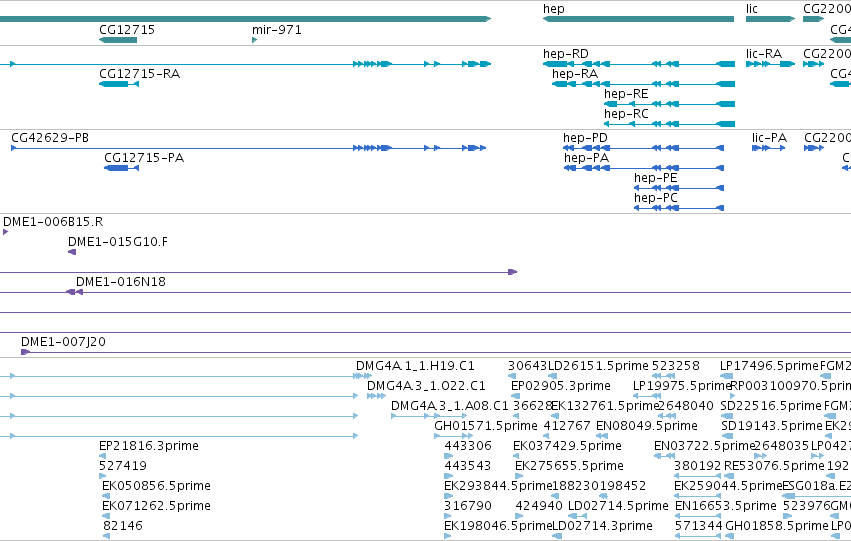The width and height of the screenshot is (851, 541).
Task: Click the 2648035 EST feature
Action: point(760,456)
